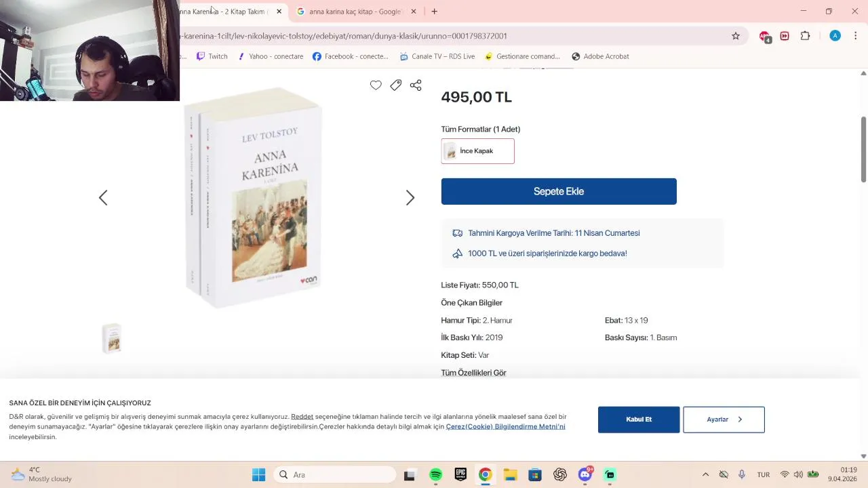The image size is (868, 488).
Task: Add book to favorites with heart icon
Action: [x=376, y=85]
